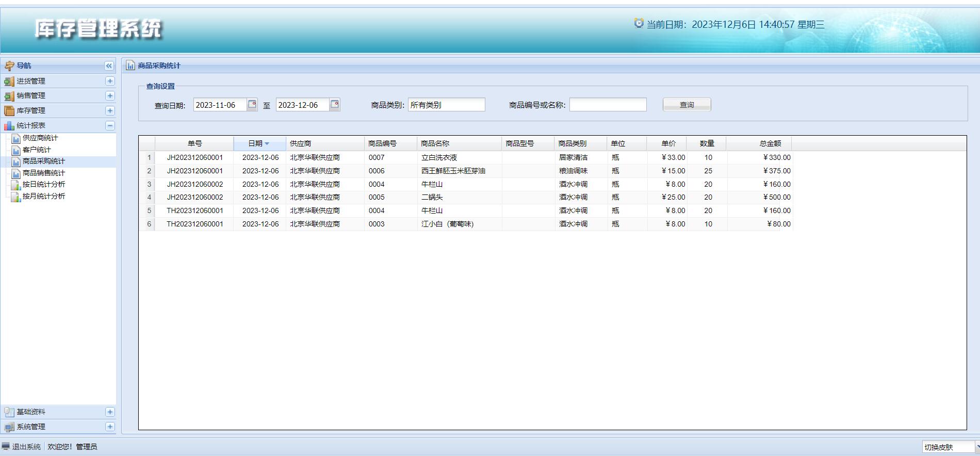
Task: Click the 按月统计分析 page icon
Action: tap(16, 197)
